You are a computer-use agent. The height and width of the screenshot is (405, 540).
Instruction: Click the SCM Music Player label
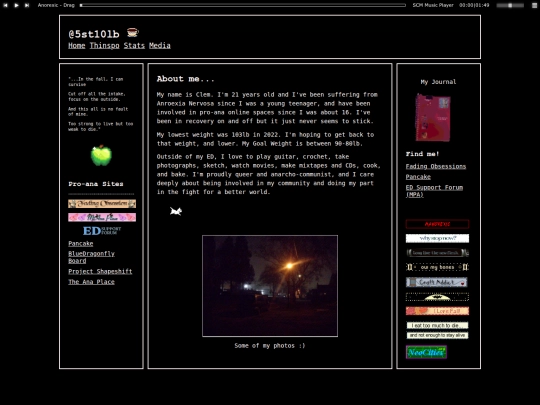click(433, 5)
